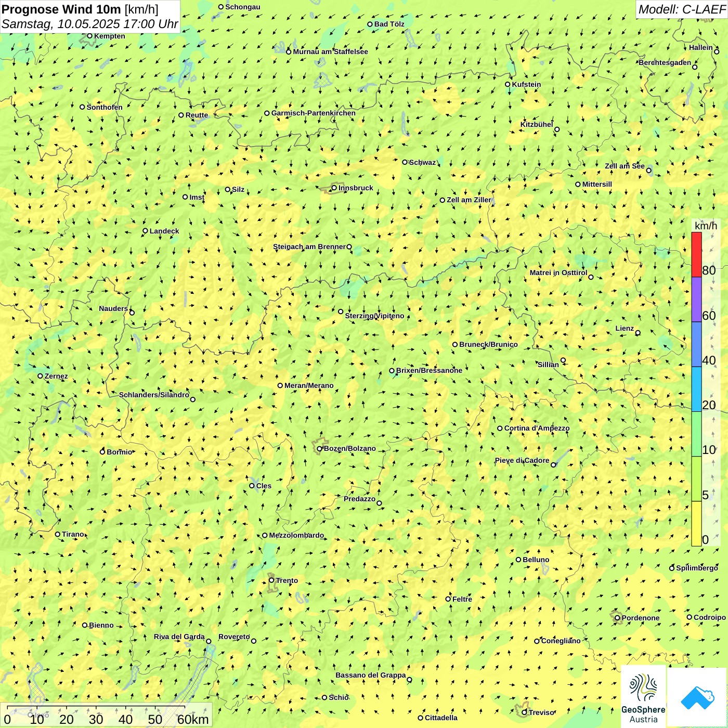Image resolution: width=728 pixels, height=728 pixels.
Task: Click the Feltre label
Action: click(x=462, y=599)
